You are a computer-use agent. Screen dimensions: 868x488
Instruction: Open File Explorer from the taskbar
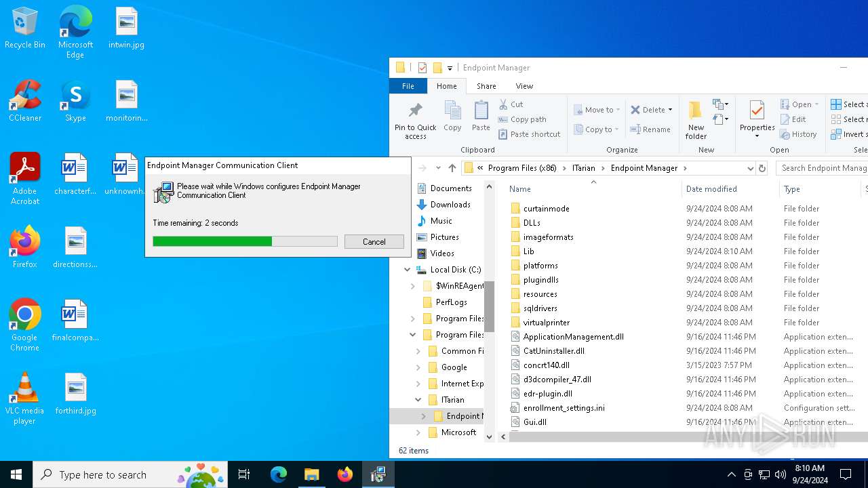click(311, 474)
